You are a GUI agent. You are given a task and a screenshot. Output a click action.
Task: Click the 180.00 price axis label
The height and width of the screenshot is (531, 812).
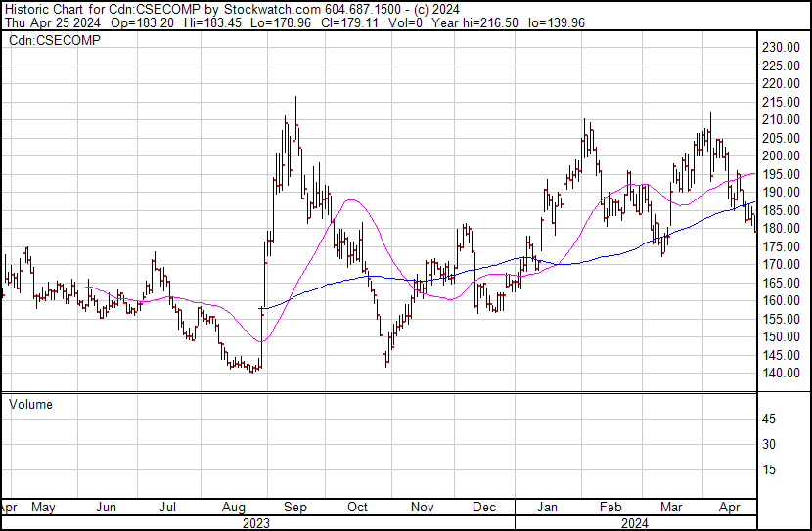782,228
